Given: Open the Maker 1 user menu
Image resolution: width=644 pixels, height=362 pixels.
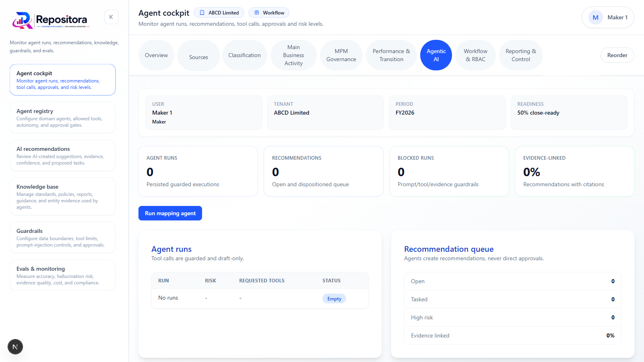Looking at the screenshot, I should (608, 17).
